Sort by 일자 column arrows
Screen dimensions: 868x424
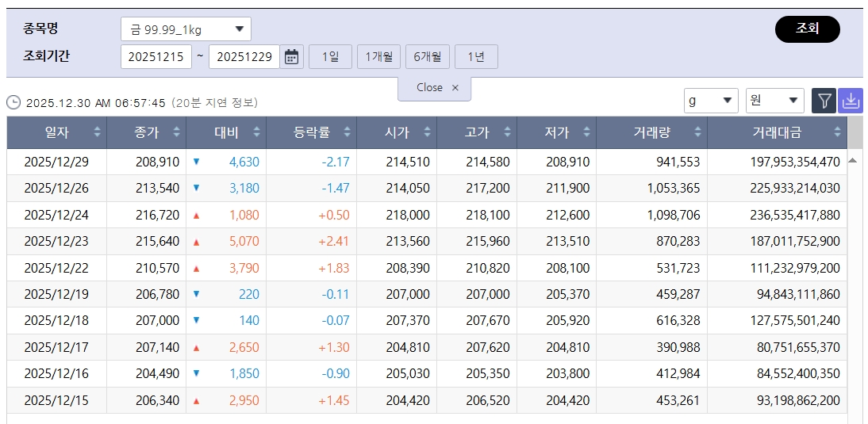(98, 132)
